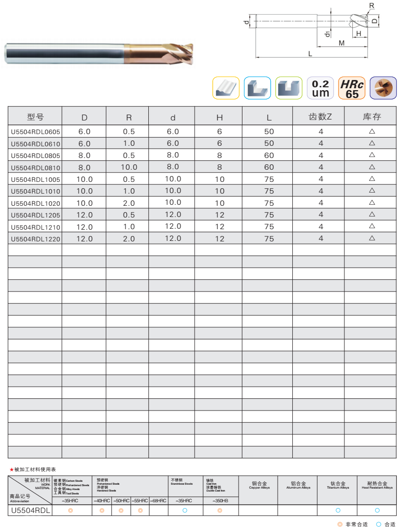Click the Stainless Steels suitability circle
This screenshot has width=402, height=532.
coord(185,511)
